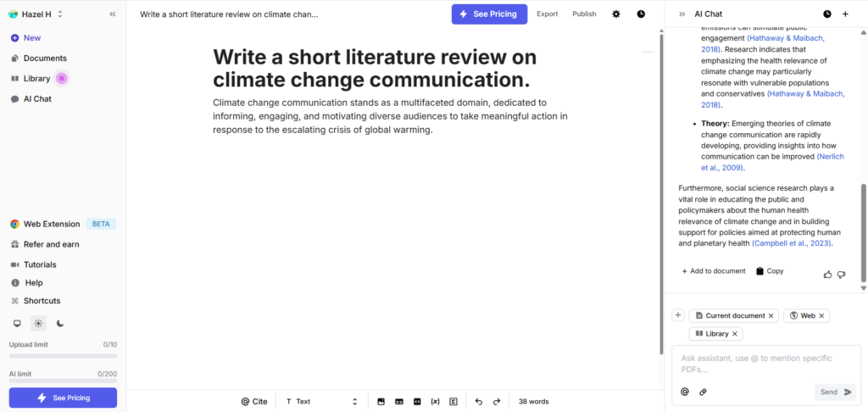Start a new chat with plus icon

click(845, 14)
